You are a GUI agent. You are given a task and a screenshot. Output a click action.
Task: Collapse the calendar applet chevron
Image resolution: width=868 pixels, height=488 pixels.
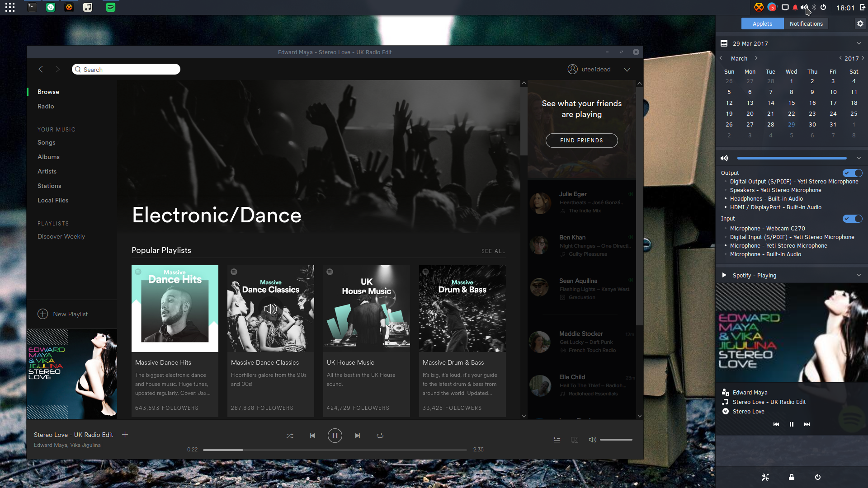pos(859,43)
